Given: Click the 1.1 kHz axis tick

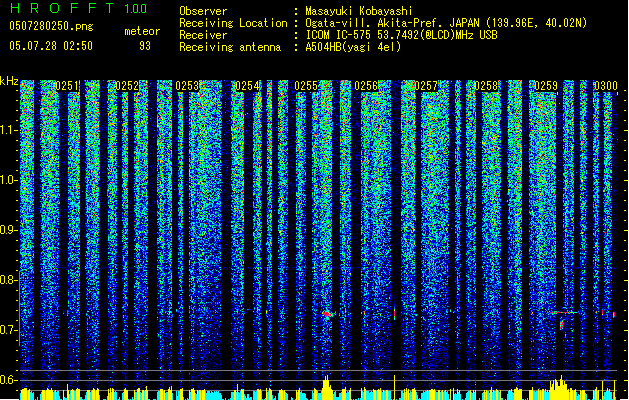Looking at the screenshot, I should pyautogui.click(x=9, y=130).
